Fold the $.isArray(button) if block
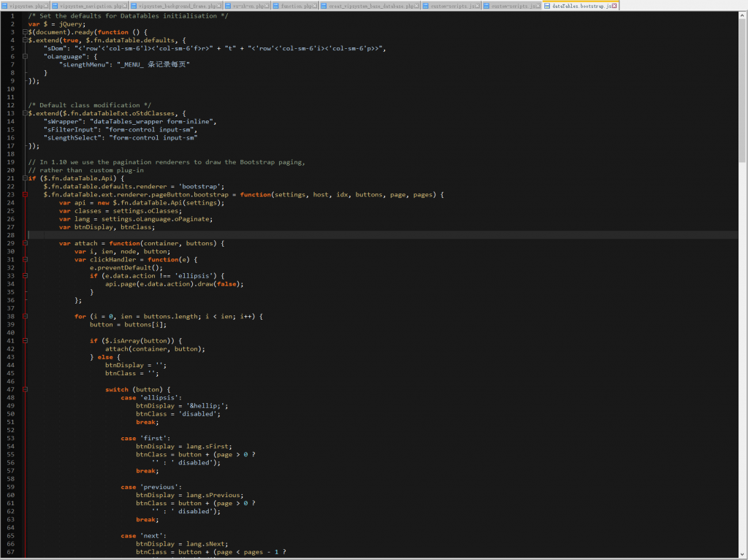The width and height of the screenshot is (748, 560). click(25, 340)
